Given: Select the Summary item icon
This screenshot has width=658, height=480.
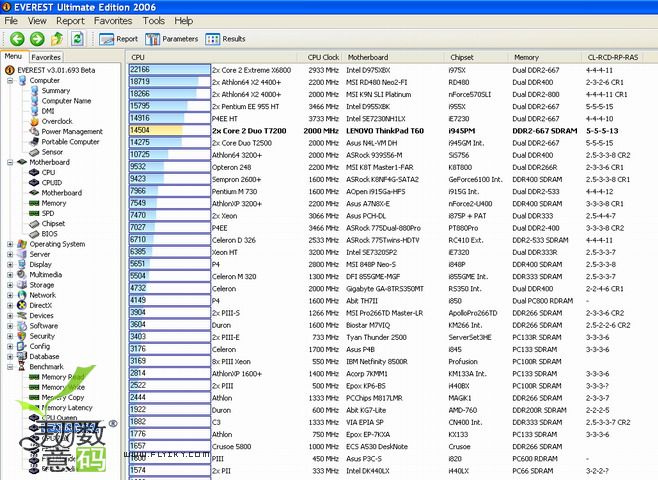Looking at the screenshot, I should (x=35, y=91).
